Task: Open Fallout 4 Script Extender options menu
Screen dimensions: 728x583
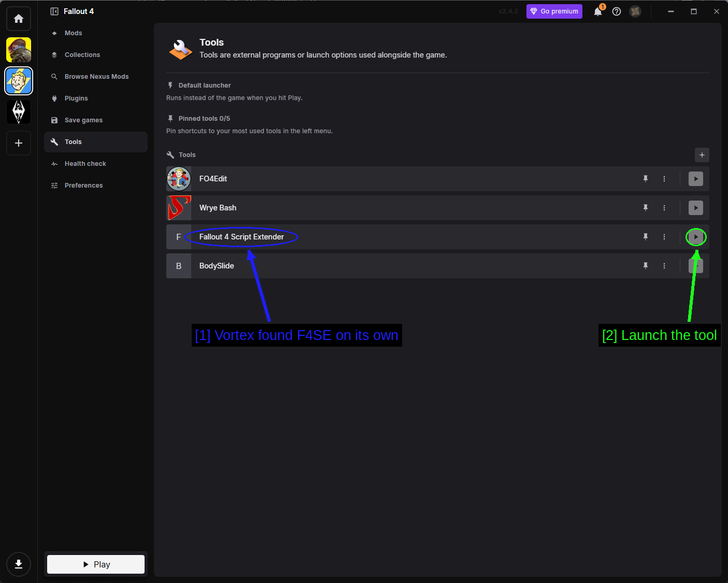Action: [x=664, y=237]
